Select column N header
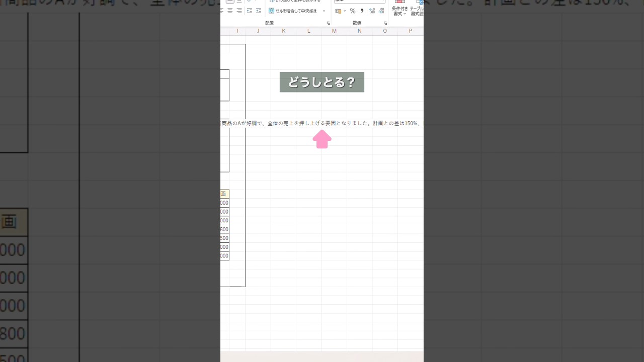 point(359,31)
